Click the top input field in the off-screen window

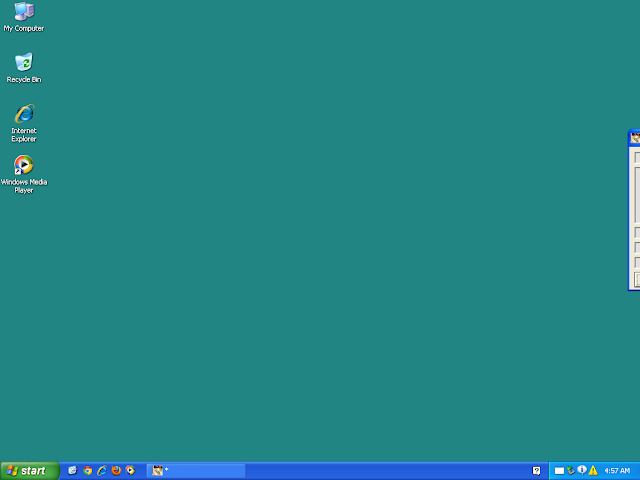637,157
